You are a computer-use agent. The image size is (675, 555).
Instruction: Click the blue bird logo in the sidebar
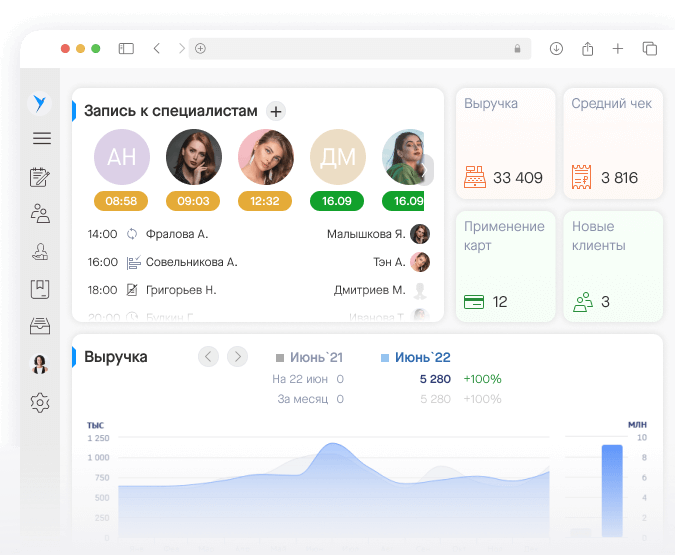pos(40,102)
